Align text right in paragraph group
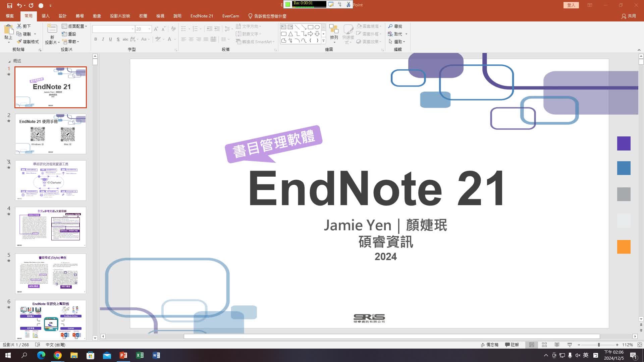 point(199,39)
